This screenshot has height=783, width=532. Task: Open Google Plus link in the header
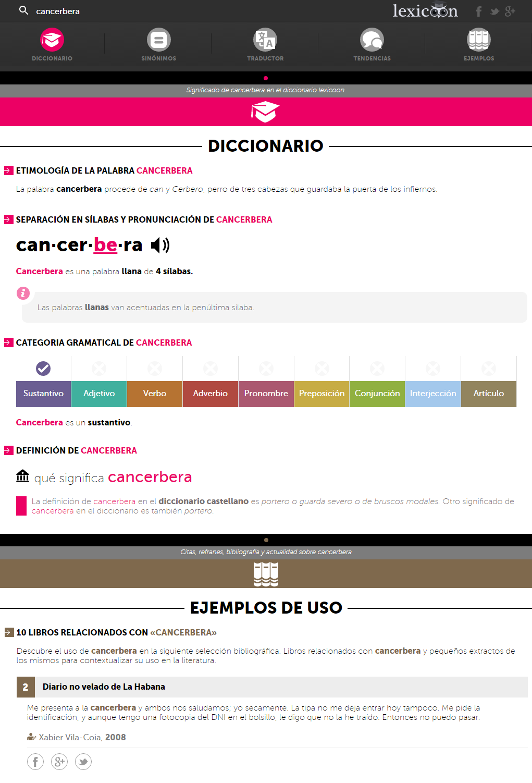pyautogui.click(x=510, y=11)
